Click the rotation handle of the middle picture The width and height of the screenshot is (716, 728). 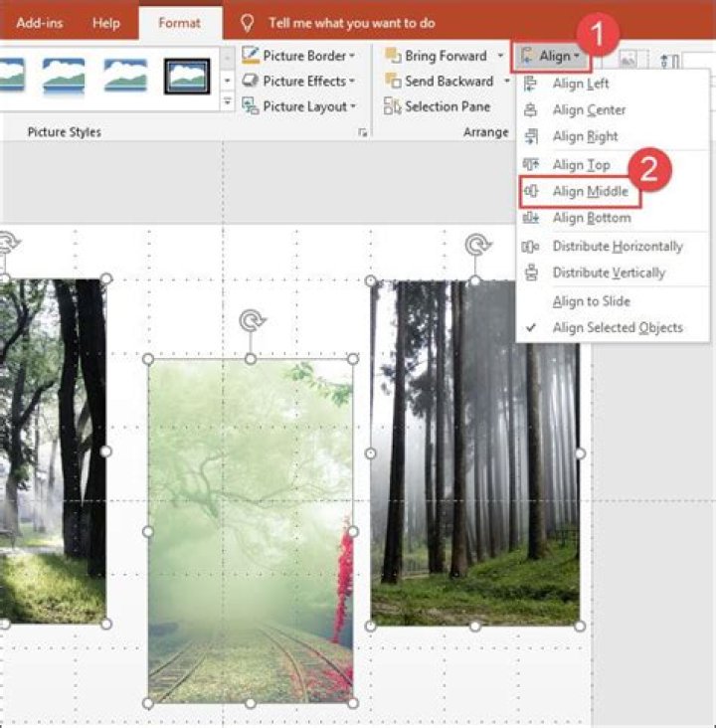252,320
